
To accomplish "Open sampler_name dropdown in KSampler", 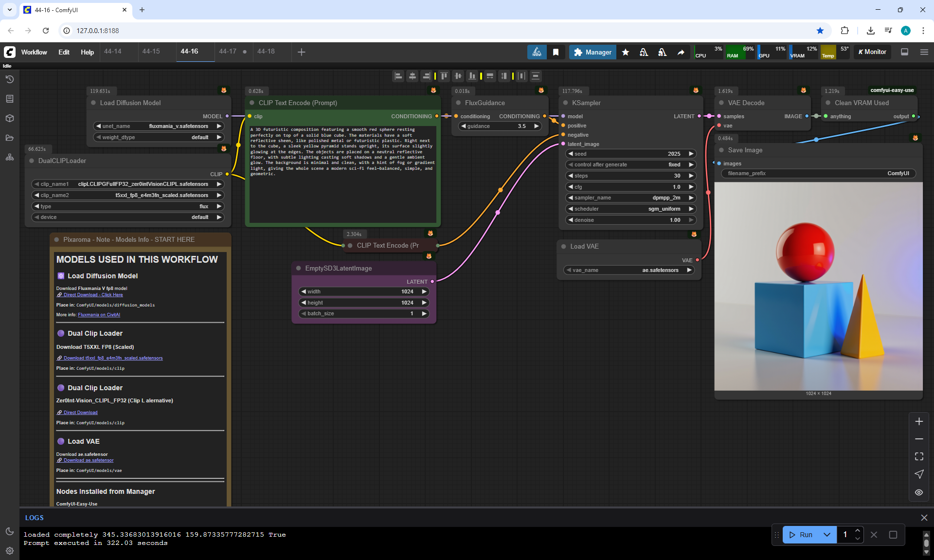I will (631, 198).
